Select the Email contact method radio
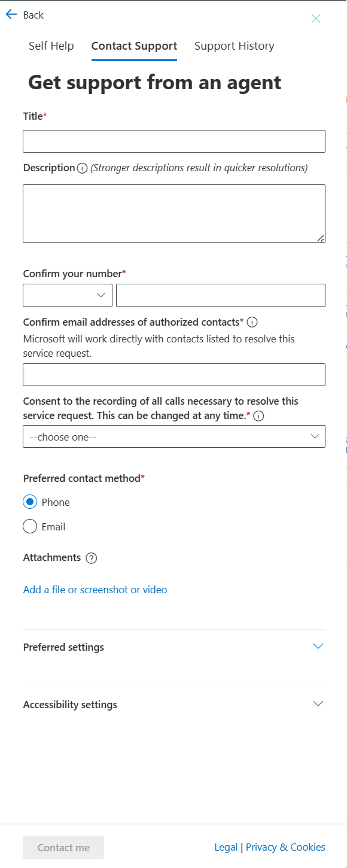The width and height of the screenshot is (347, 868). click(30, 527)
